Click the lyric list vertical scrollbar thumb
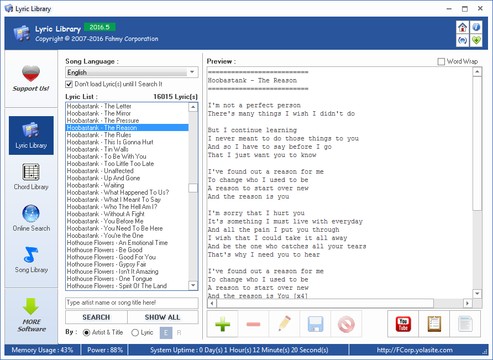 coord(193,188)
